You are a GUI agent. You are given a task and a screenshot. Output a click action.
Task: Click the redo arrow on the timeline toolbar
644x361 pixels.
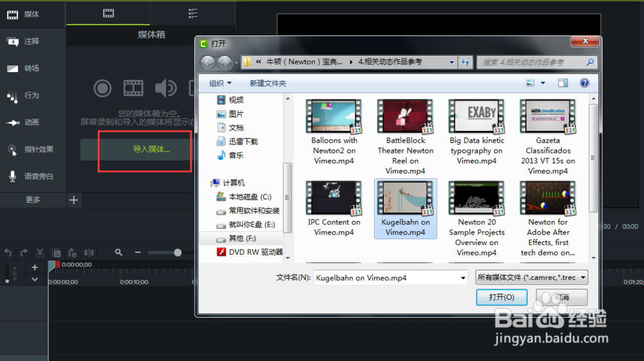(24, 253)
